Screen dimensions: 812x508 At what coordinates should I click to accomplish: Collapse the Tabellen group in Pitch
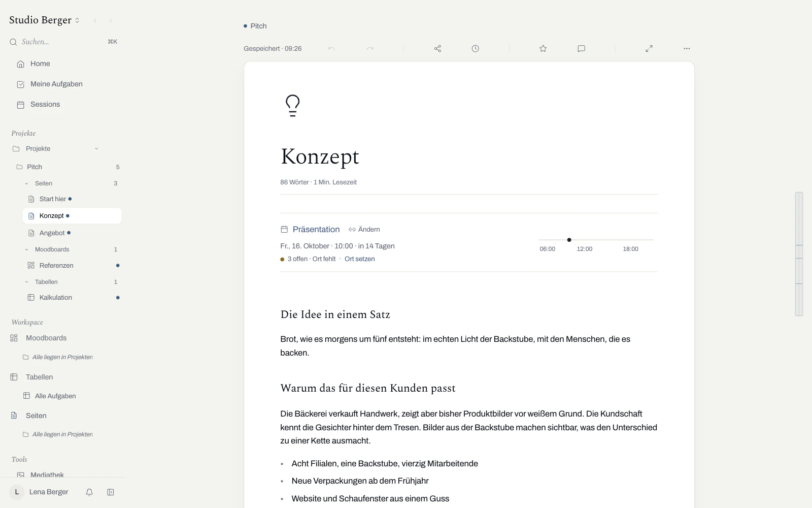(x=26, y=282)
